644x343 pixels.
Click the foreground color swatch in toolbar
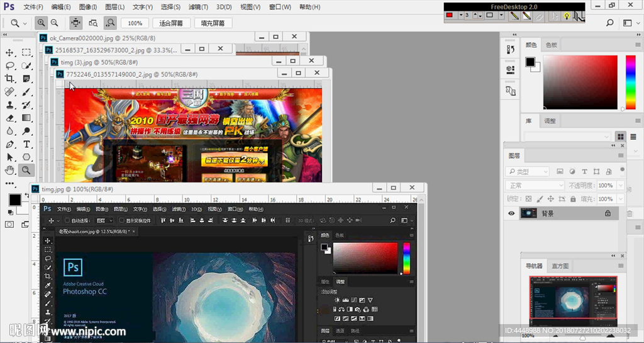click(15, 200)
